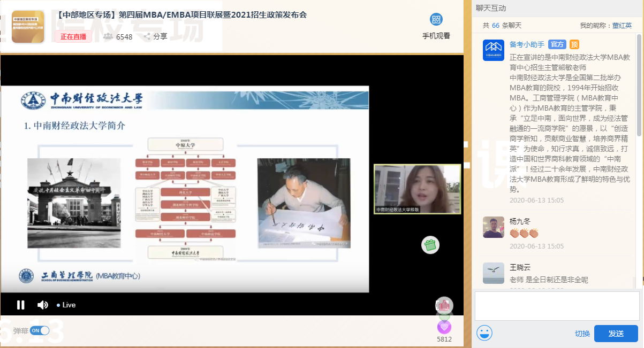Open the emoji smiley picker
644x348 pixels.
pyautogui.click(x=484, y=333)
